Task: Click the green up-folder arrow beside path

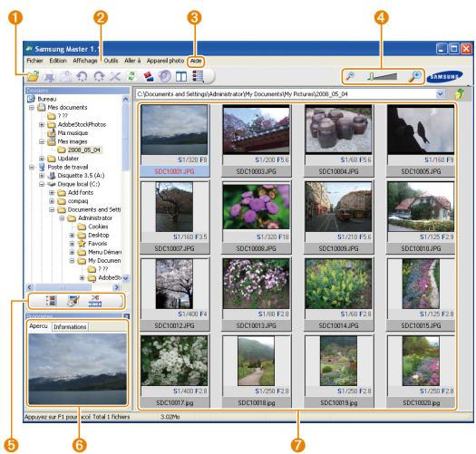Action: coord(461,93)
